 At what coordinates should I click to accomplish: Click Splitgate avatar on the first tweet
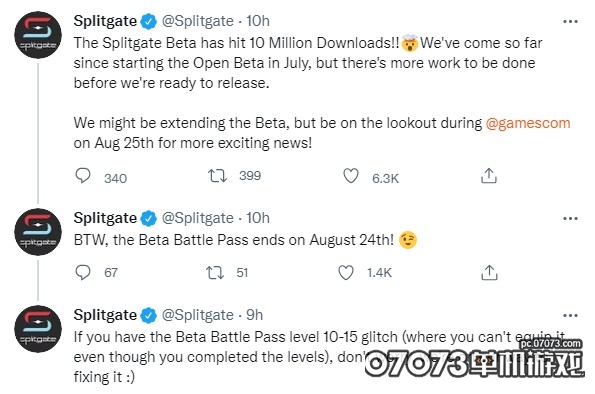[x=38, y=35]
